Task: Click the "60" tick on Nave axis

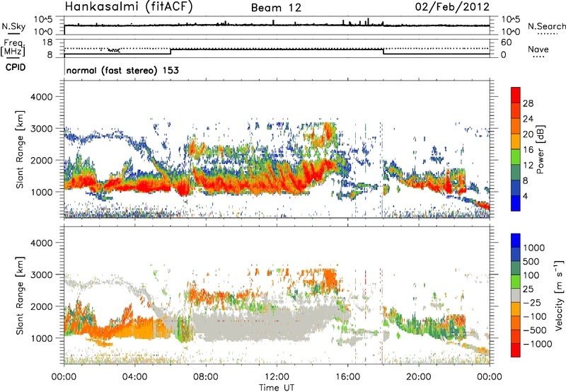Action: click(x=507, y=42)
